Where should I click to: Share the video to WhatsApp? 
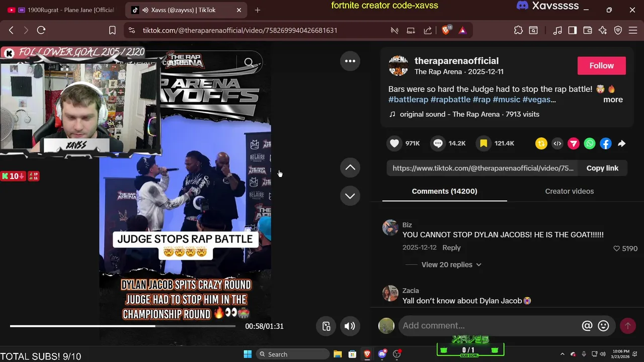590,144
